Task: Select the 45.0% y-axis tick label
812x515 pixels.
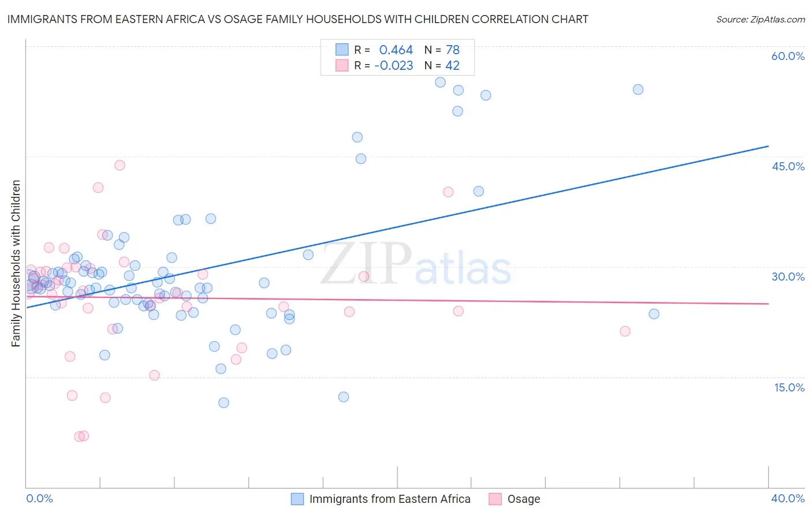Action: 788,166
